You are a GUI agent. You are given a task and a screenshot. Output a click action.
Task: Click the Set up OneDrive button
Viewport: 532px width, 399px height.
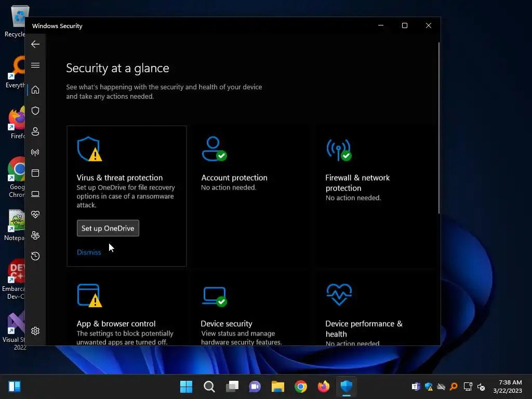pos(108,229)
